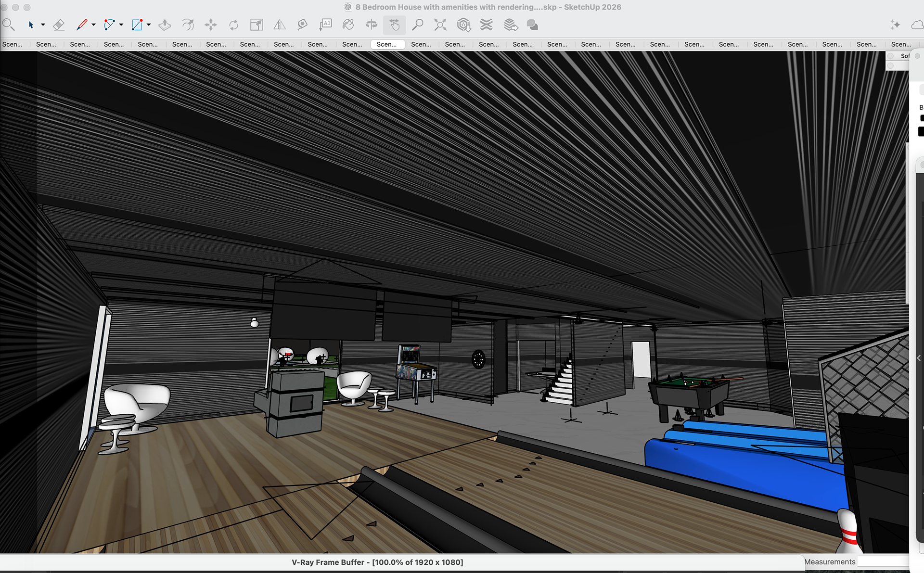Choose the Move tool
The width and height of the screenshot is (924, 573).
point(211,25)
